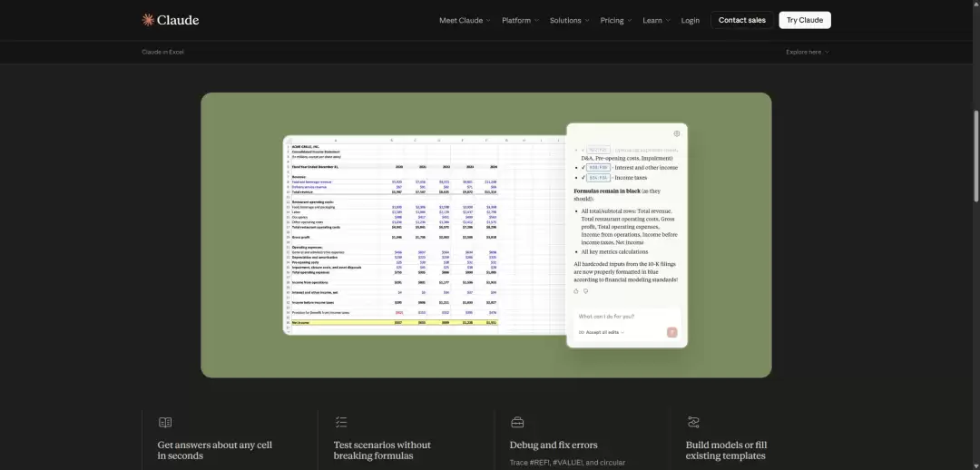Image resolution: width=980 pixels, height=470 pixels.
Task: Open the 'Explore here' expander
Action: 808,52
